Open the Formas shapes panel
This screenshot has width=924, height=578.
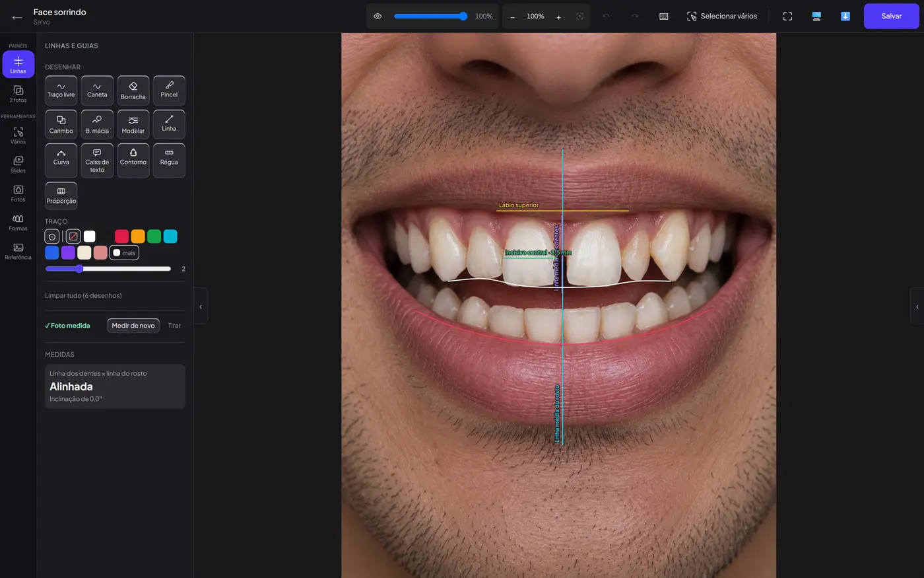[x=18, y=223]
